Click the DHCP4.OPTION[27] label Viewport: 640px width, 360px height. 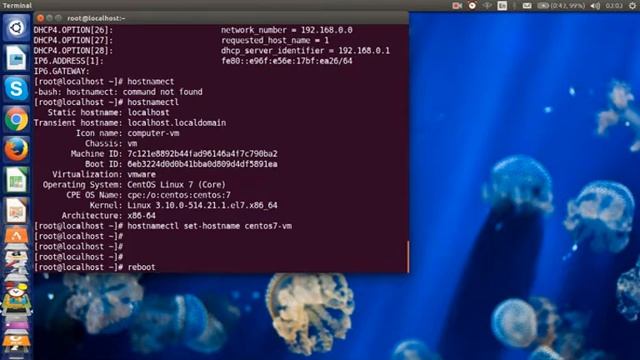coord(73,40)
